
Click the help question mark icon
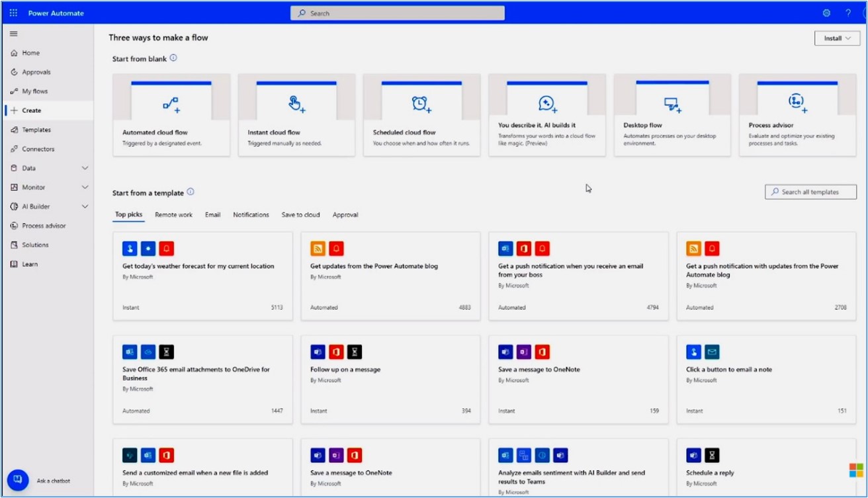pyautogui.click(x=848, y=13)
